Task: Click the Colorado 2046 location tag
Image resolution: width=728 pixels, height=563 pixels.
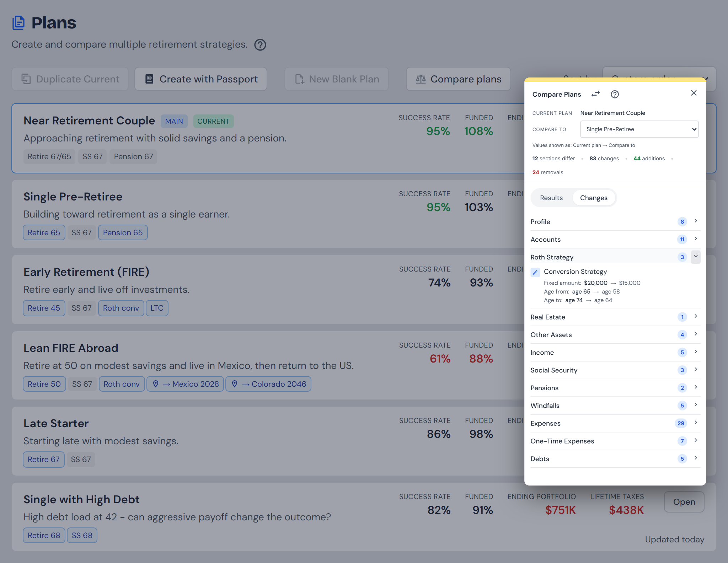Action: [268, 384]
